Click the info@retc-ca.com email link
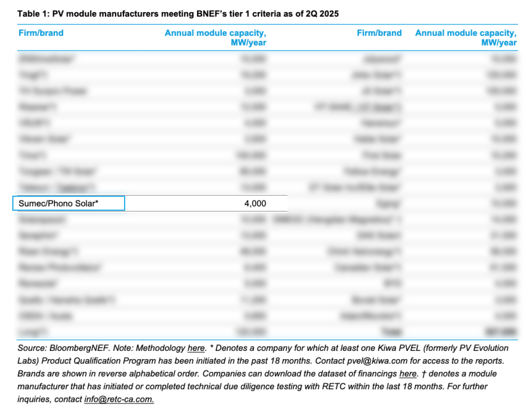 119,399
